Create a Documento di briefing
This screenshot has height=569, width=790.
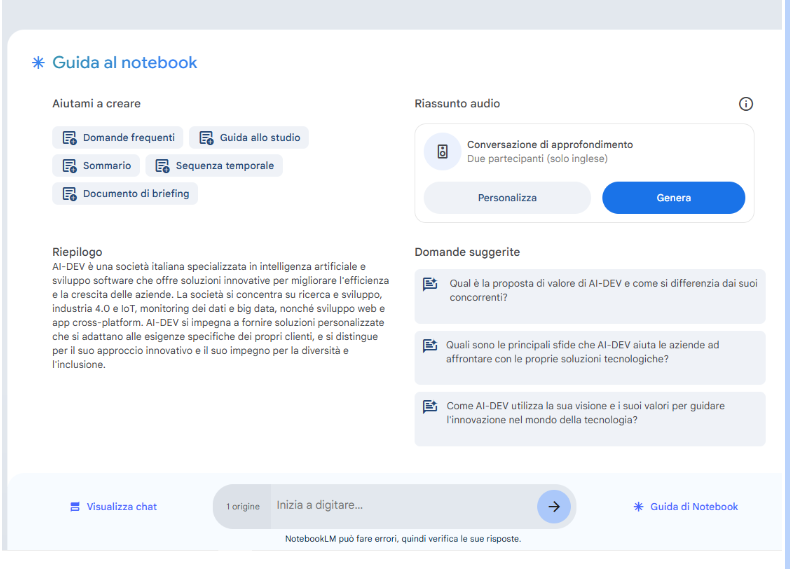point(125,194)
